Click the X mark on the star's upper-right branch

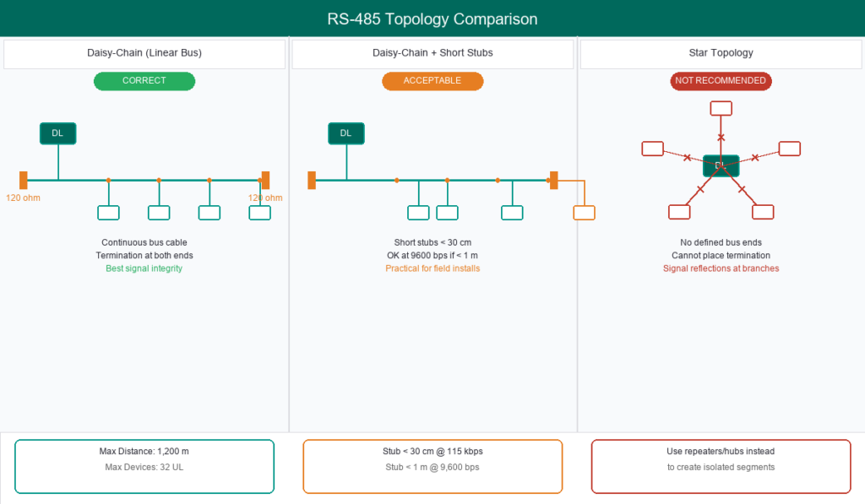click(755, 158)
